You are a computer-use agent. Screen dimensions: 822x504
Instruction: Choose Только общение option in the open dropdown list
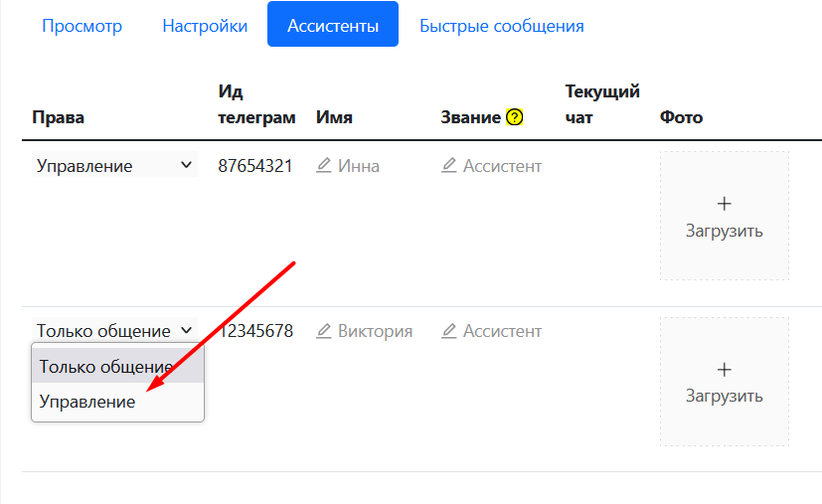tap(117, 366)
